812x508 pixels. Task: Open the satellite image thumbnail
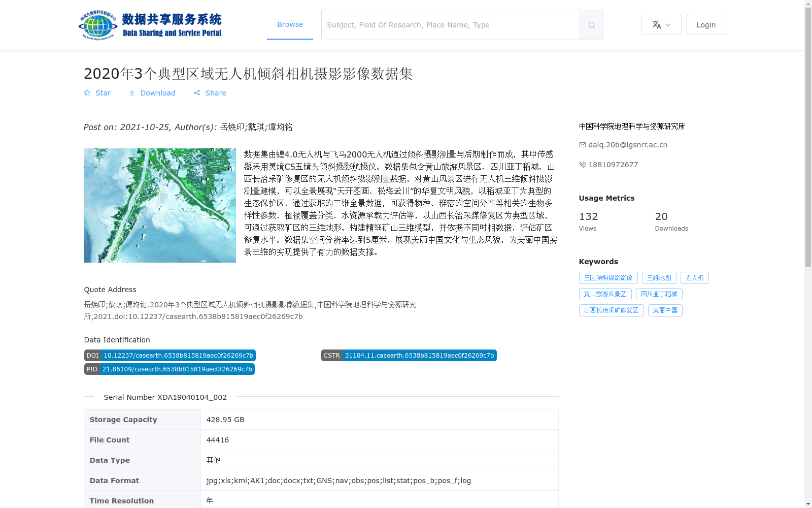point(160,205)
